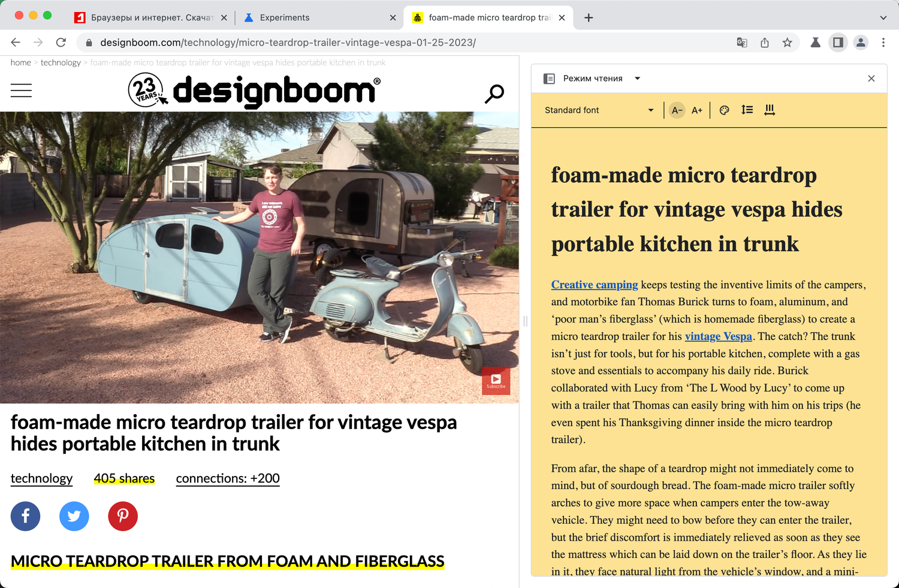Open the letter spacing options
The image size is (899, 588).
pyautogui.click(x=770, y=110)
